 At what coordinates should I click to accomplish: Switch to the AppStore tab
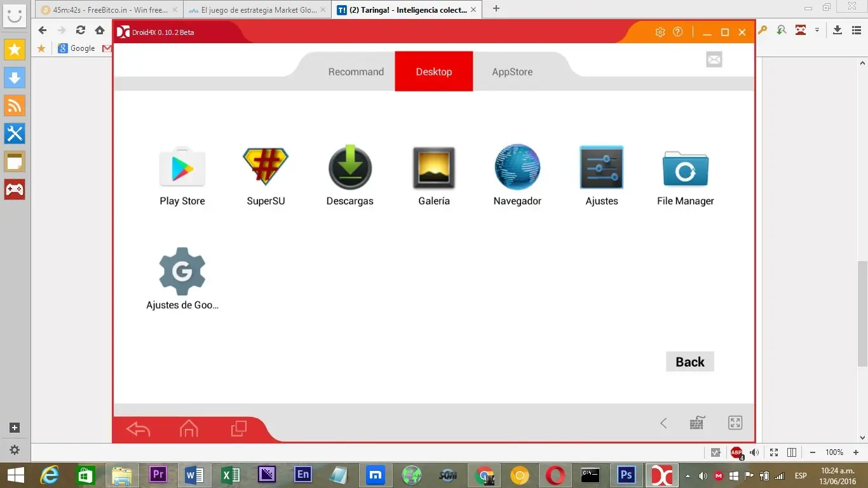tap(512, 72)
